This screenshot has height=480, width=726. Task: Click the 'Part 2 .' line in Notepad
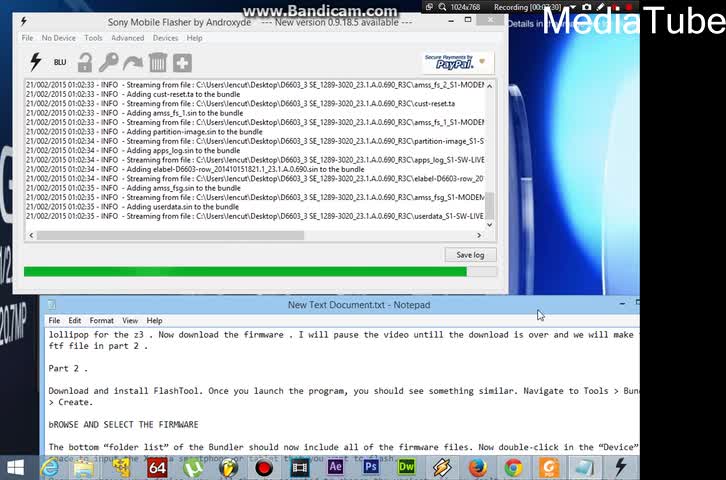pyautogui.click(x=68, y=368)
